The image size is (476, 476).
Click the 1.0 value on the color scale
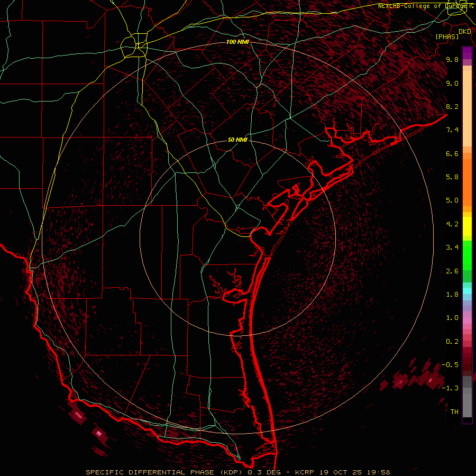452,318
